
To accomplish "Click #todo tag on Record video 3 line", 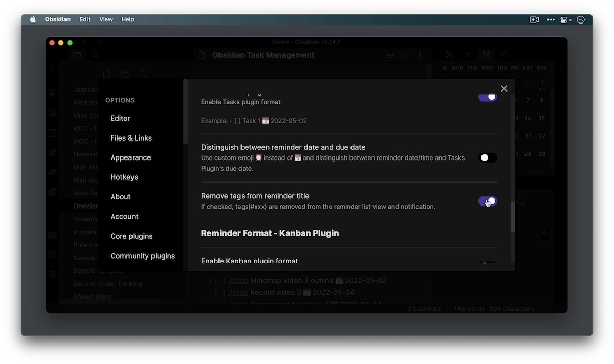I will [238, 292].
